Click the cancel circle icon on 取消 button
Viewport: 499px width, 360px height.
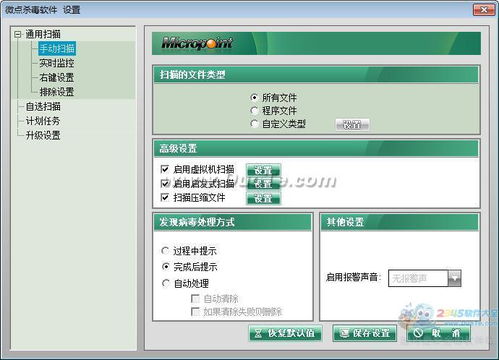pos(418,333)
